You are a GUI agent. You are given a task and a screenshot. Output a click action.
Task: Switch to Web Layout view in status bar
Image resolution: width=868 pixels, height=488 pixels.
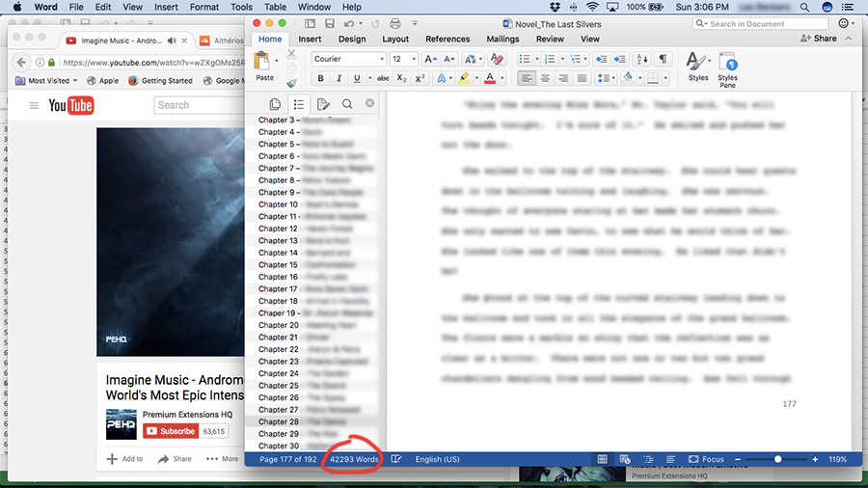point(625,459)
